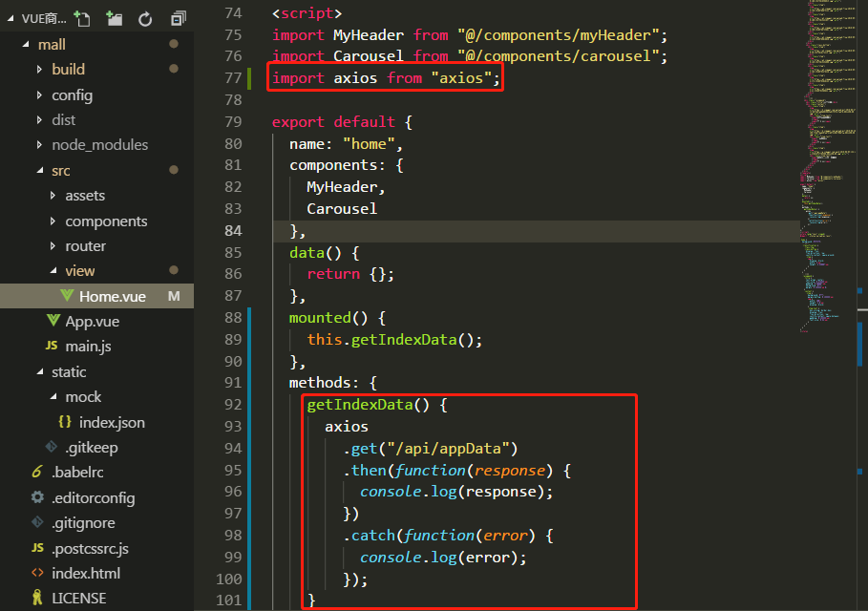The width and height of the screenshot is (868, 611).
Task: Click the JS icon beside main.js
Action: pos(52,346)
